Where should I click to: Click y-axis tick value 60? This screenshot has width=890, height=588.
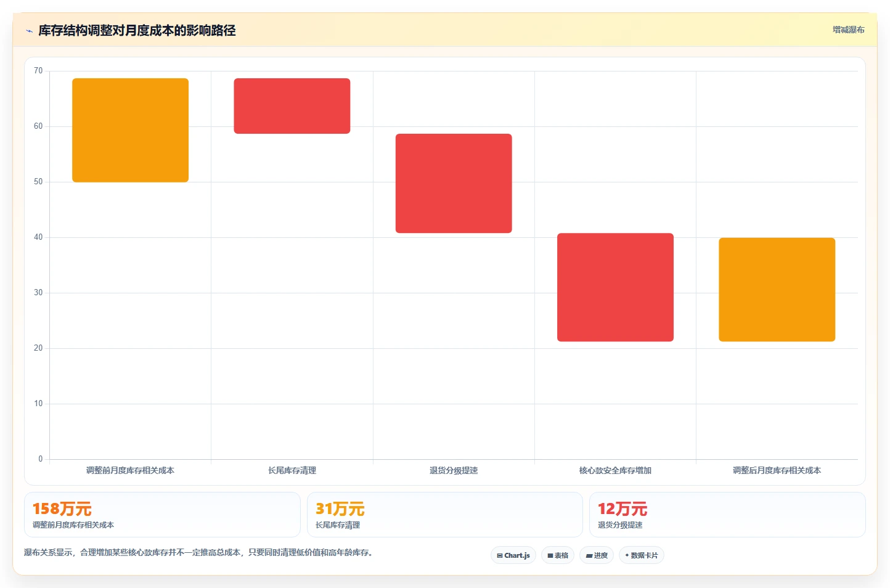(x=38, y=126)
